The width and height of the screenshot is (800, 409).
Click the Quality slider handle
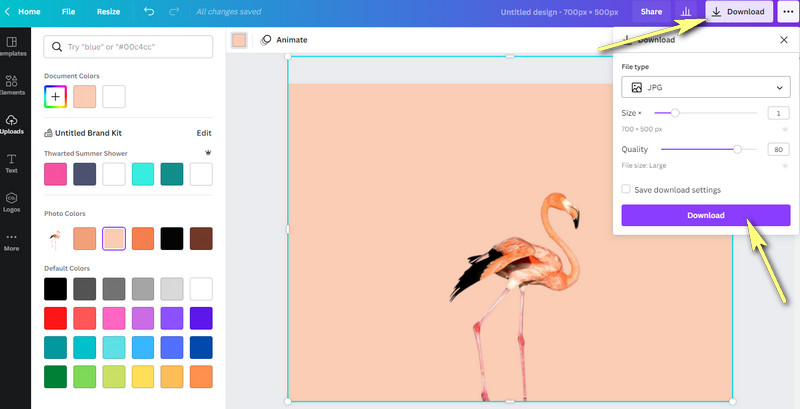pyautogui.click(x=737, y=149)
